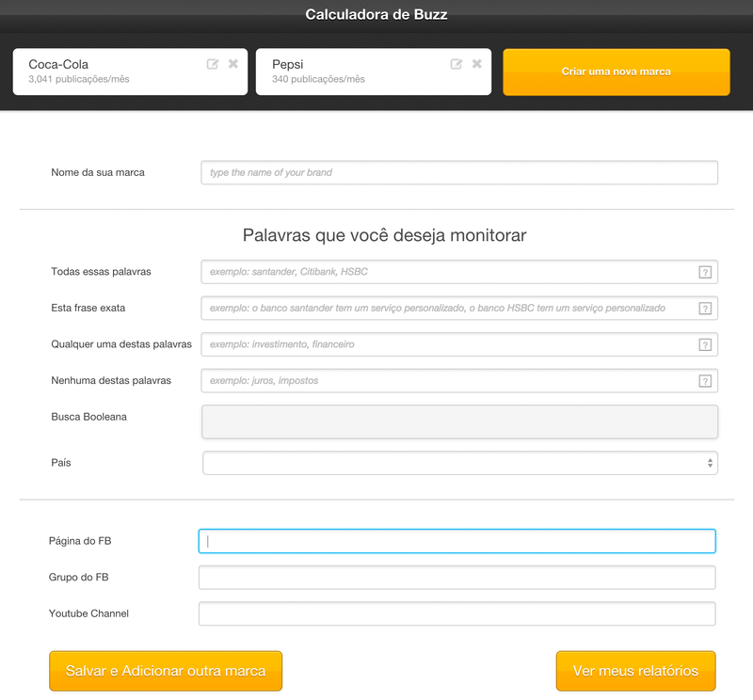
Task: Delete the Pepsi brand card
Action: point(477,64)
